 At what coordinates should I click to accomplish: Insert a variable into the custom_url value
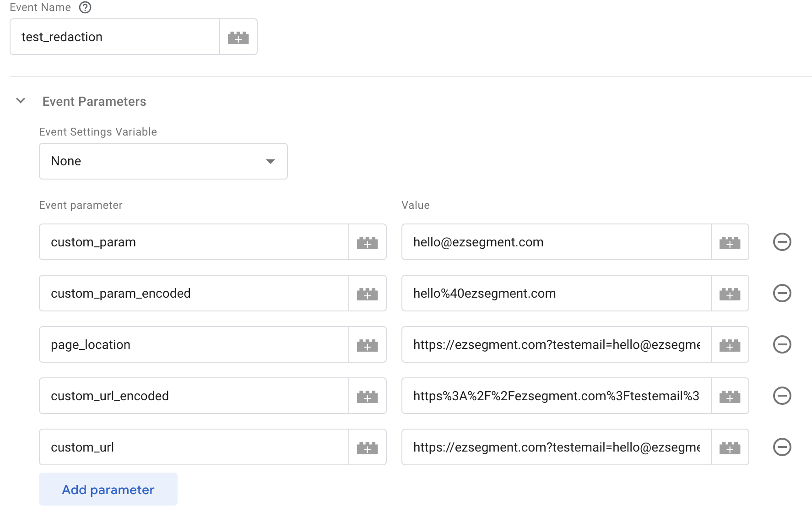pyautogui.click(x=730, y=447)
